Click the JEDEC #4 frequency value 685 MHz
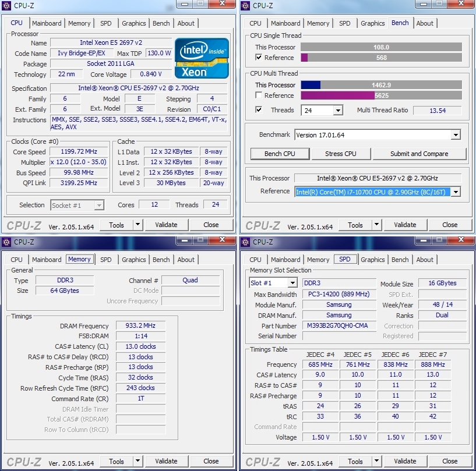The width and height of the screenshot is (476, 471). tap(320, 364)
